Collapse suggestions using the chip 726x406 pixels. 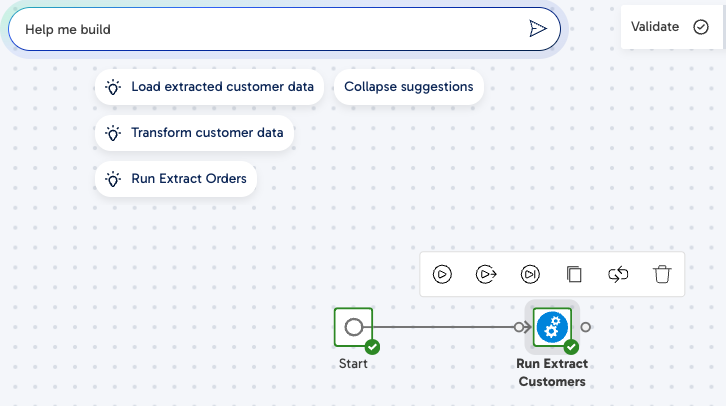coord(409,87)
